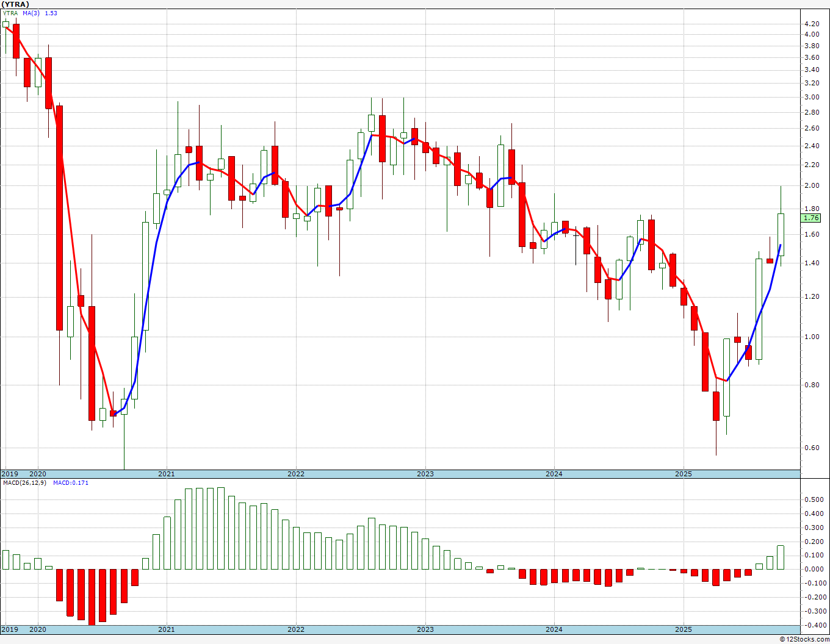This screenshot has width=830, height=644.
Task: Click 2025 on the price chart time axis
Action: (684, 474)
